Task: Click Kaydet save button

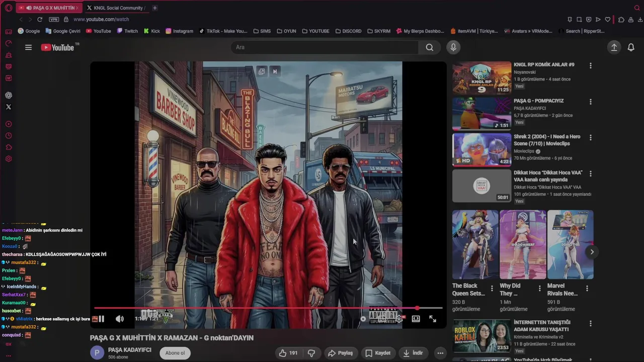Action: point(378,353)
